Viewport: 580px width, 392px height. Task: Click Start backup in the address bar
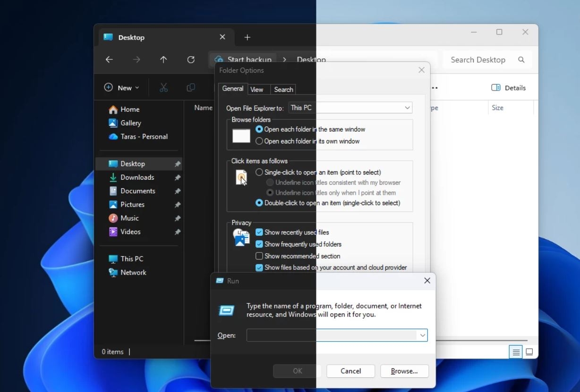click(x=243, y=59)
